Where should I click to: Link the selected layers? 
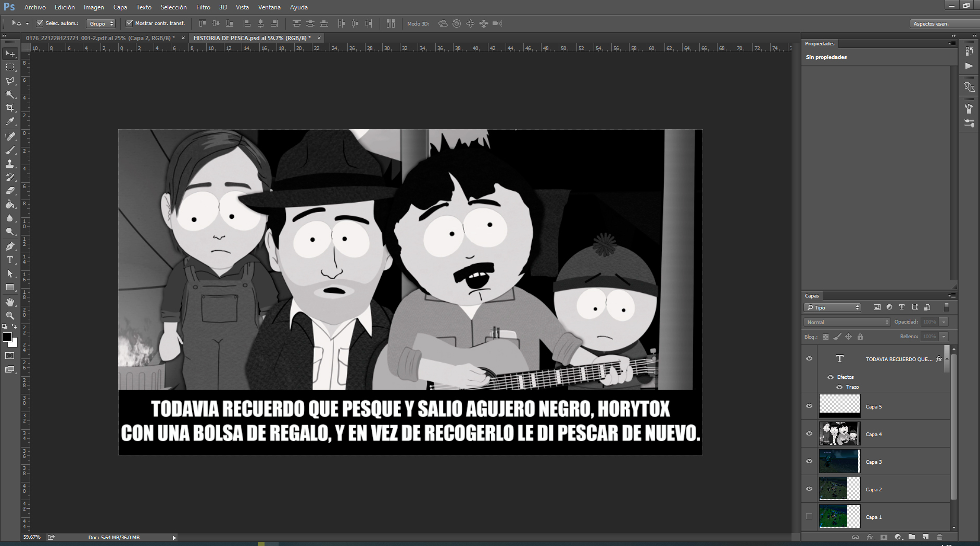tap(856, 537)
